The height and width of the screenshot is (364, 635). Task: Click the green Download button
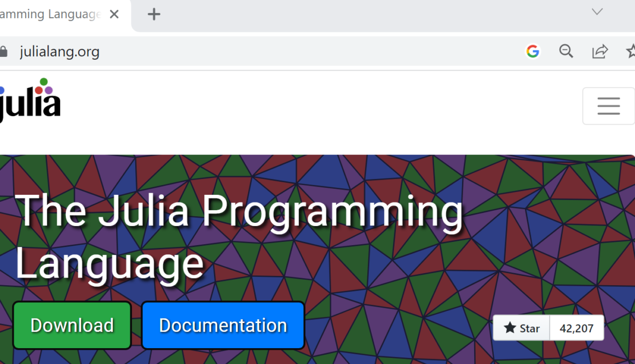point(72,325)
